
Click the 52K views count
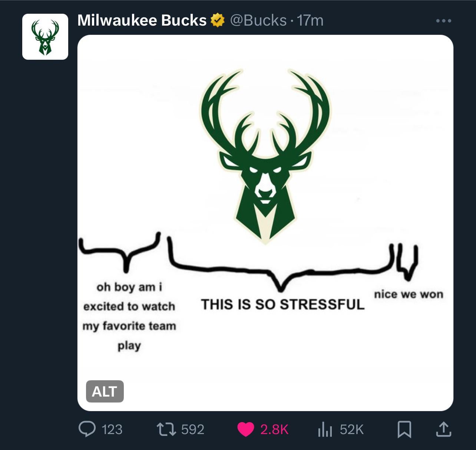tap(352, 430)
